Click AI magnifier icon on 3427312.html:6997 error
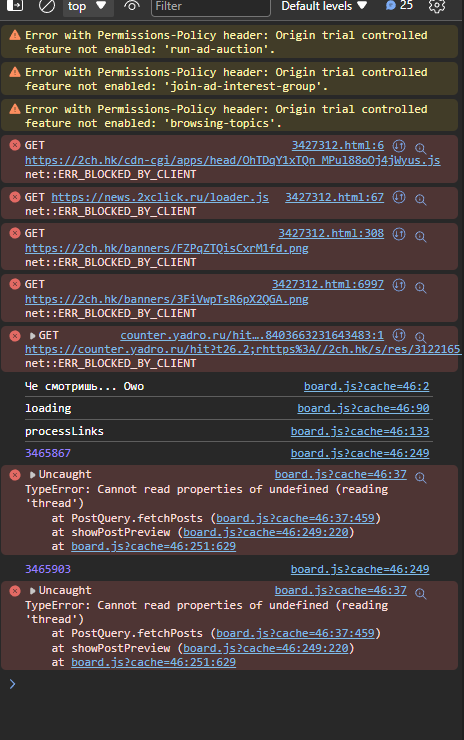The height and width of the screenshot is (740, 464). coord(421,287)
